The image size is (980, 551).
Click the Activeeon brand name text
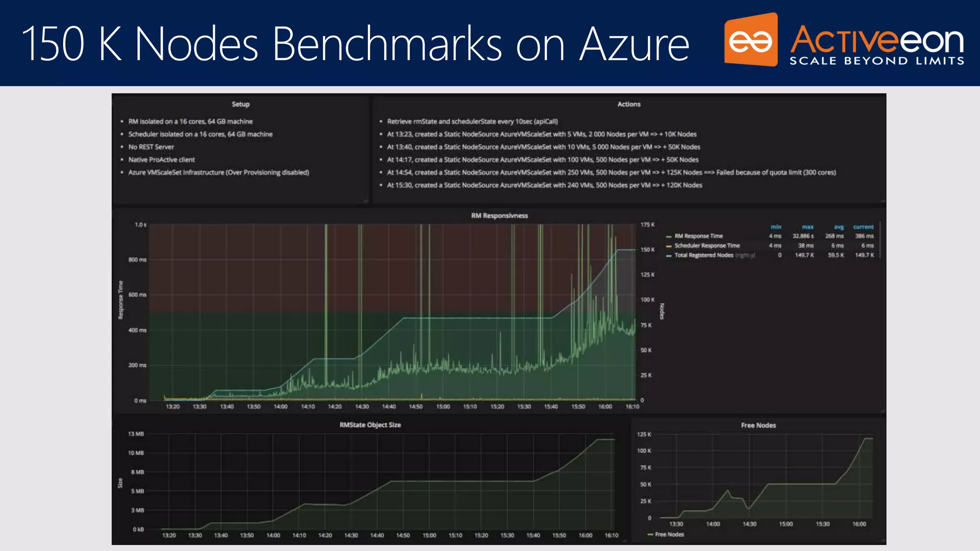tap(877, 40)
